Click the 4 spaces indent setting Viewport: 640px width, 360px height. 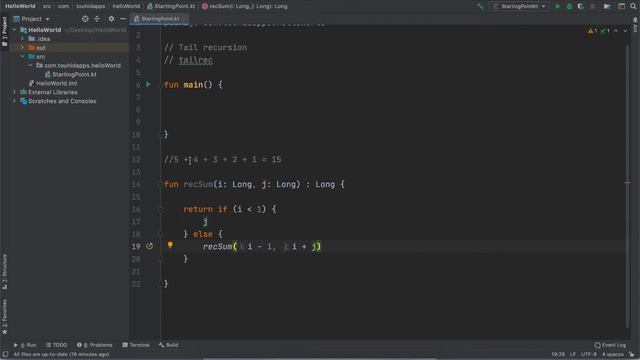(x=612, y=354)
